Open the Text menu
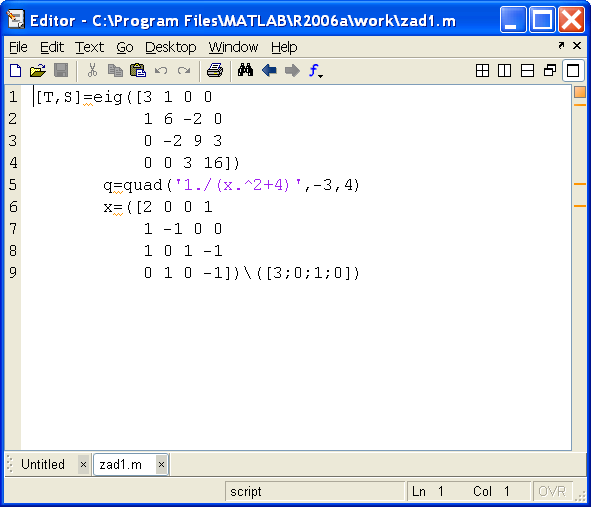 (89, 47)
